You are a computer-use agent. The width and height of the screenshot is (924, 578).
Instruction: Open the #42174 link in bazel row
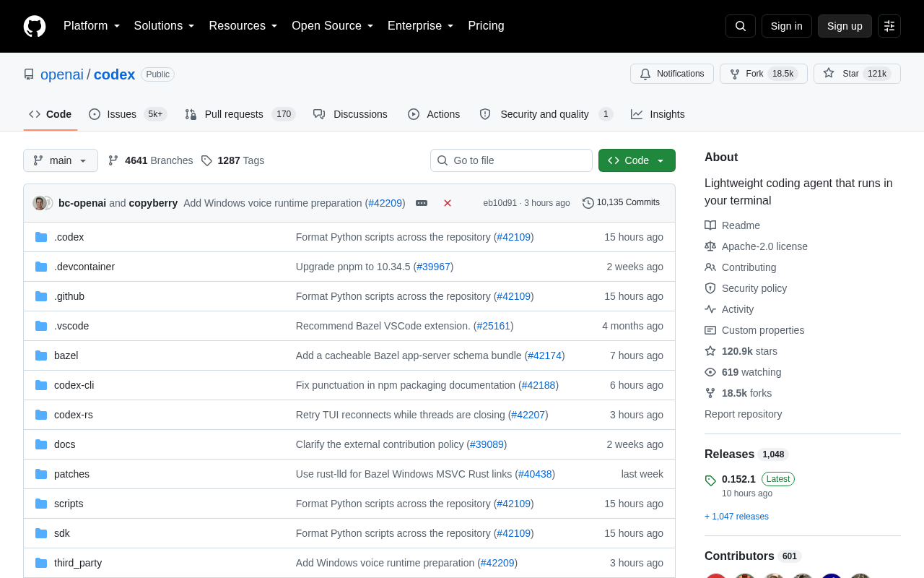544,355
